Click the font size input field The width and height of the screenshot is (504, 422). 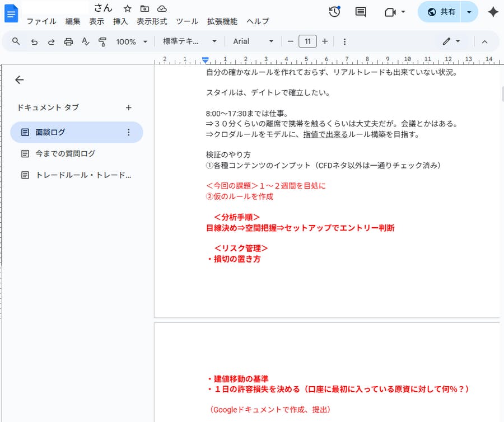tap(307, 41)
